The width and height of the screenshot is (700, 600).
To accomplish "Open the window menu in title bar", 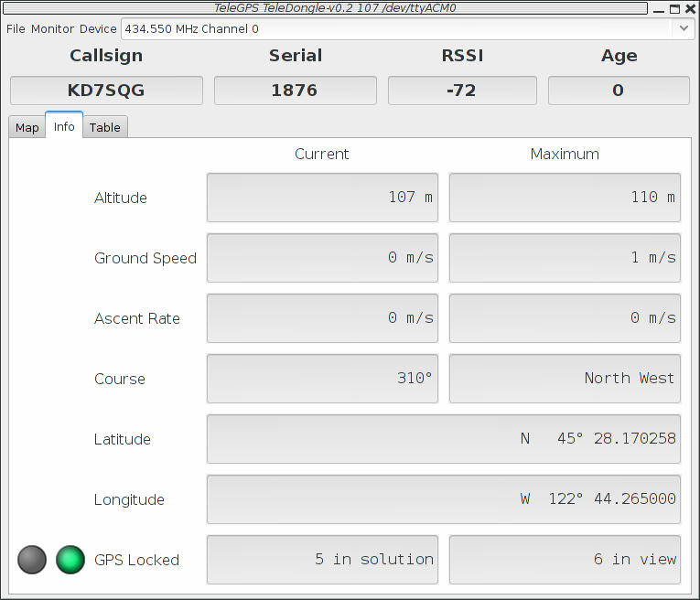I will [7, 8].
